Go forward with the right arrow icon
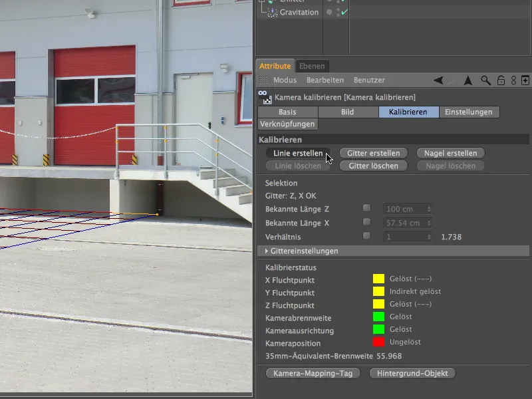The height and width of the screenshot is (399, 532). pyautogui.click(x=452, y=80)
